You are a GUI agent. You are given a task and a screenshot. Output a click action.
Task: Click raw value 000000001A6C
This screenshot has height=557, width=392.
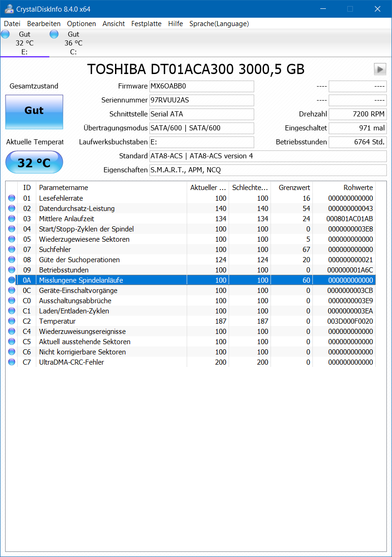point(350,270)
